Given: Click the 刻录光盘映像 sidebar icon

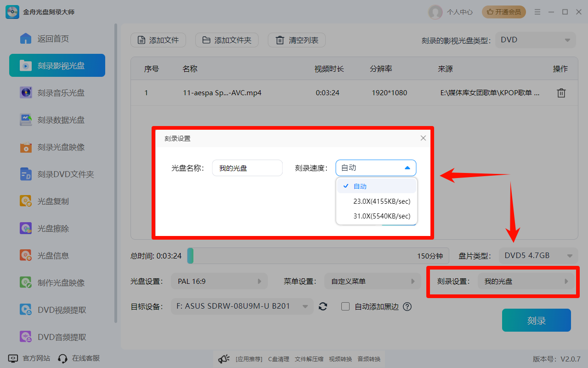Looking at the screenshot, I should 26,147.
